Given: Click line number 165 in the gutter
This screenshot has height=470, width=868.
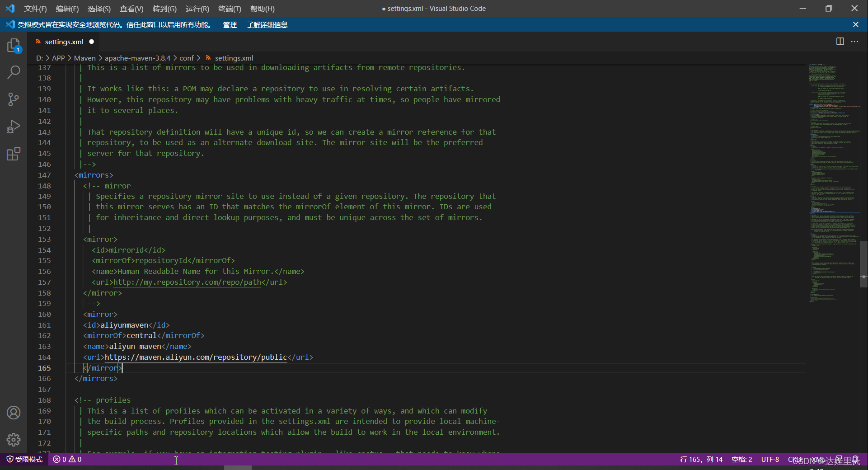Looking at the screenshot, I should (44, 368).
